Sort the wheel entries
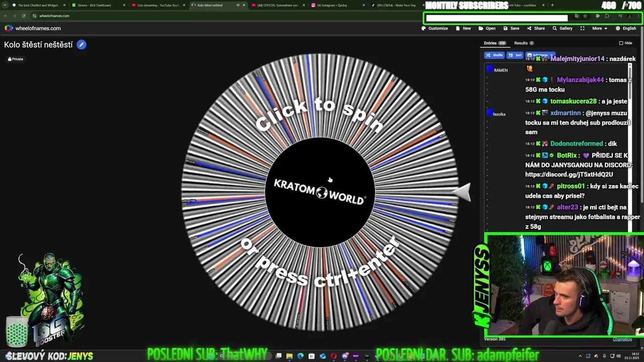Screen dimensions: 644x362 515,55
